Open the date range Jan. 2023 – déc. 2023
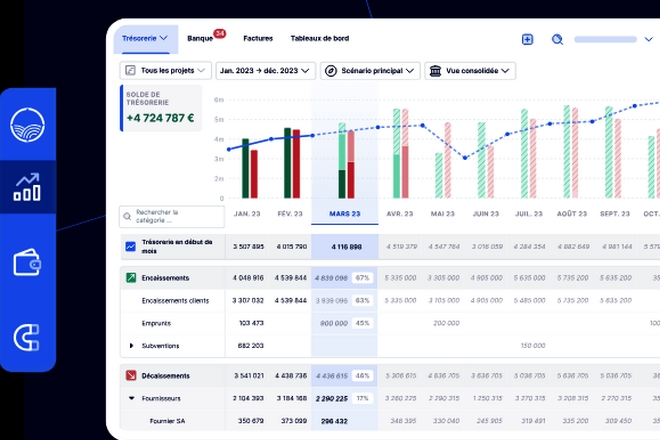Screen dimensions: 660x440 coord(265,71)
